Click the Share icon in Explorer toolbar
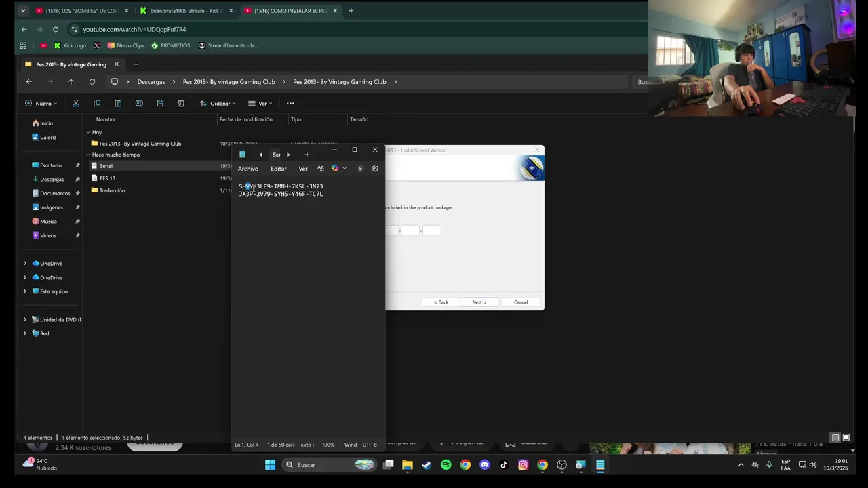This screenshot has height=488, width=868. (x=160, y=103)
